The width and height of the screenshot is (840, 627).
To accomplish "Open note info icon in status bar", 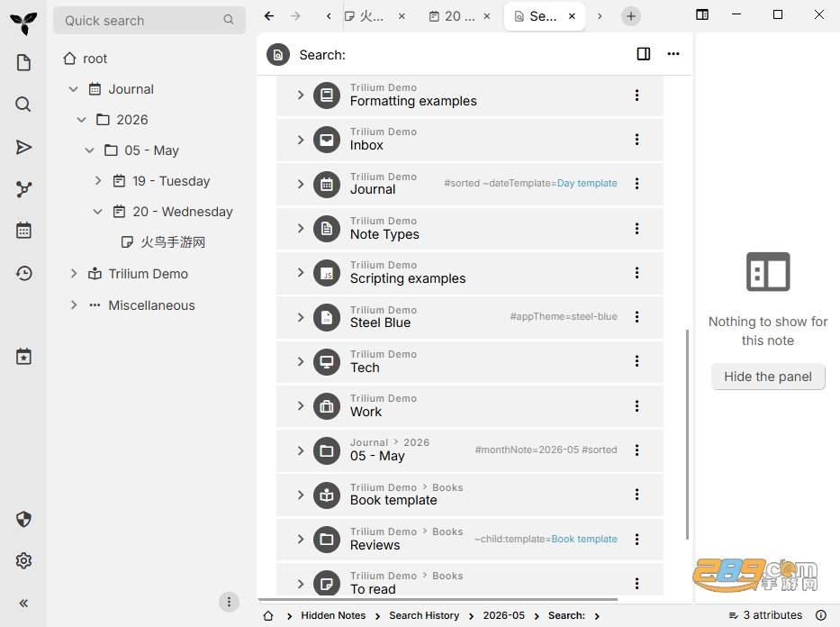I will click(821, 614).
